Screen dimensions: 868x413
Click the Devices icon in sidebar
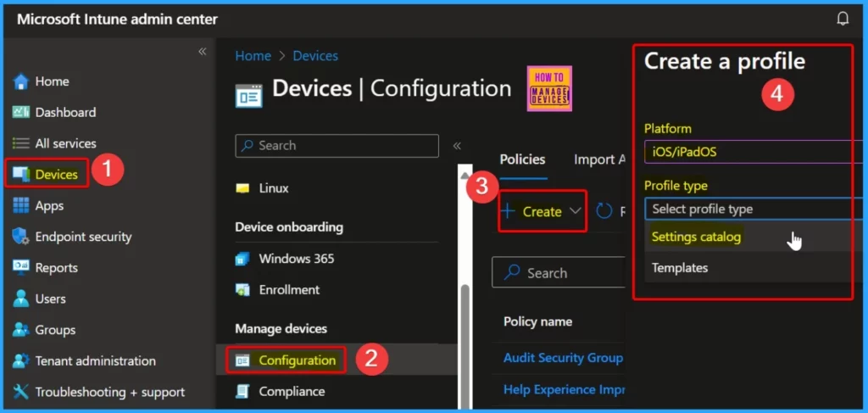21,175
